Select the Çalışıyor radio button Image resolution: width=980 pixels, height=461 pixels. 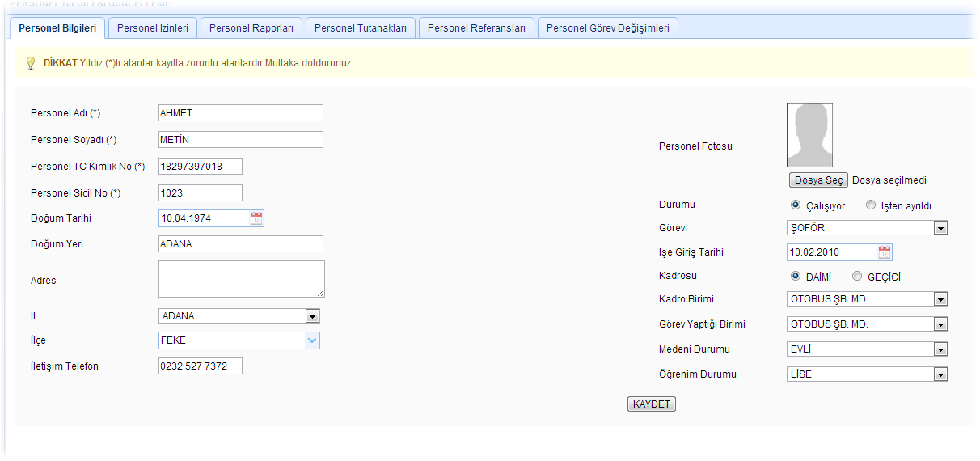(796, 205)
